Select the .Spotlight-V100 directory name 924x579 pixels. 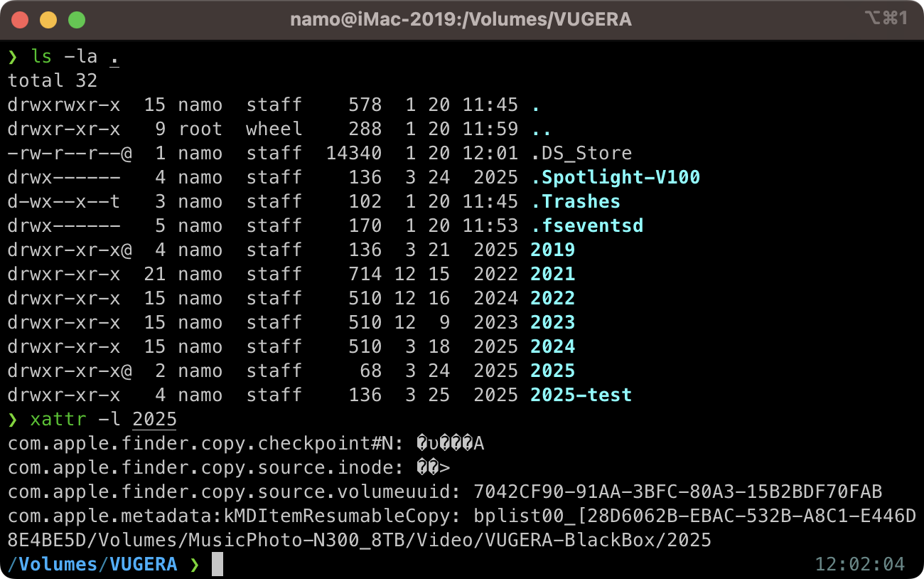[x=615, y=178]
